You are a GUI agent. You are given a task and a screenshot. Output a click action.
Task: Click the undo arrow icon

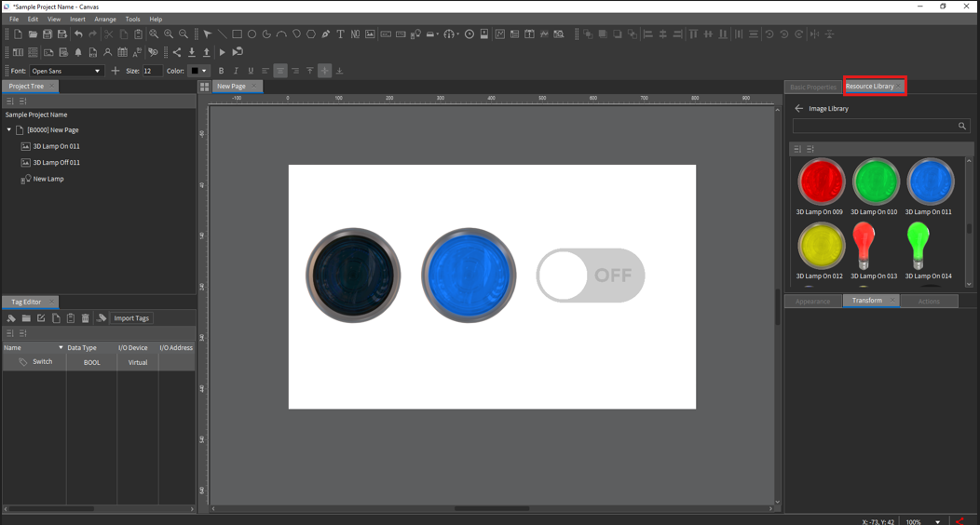(x=78, y=34)
